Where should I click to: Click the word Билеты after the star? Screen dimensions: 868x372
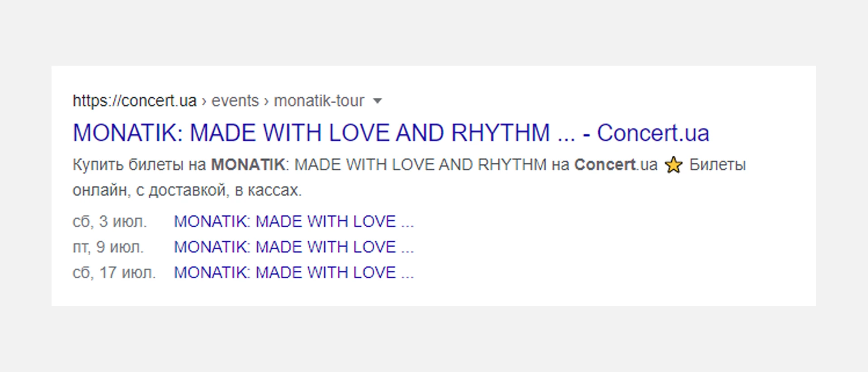[717, 165]
